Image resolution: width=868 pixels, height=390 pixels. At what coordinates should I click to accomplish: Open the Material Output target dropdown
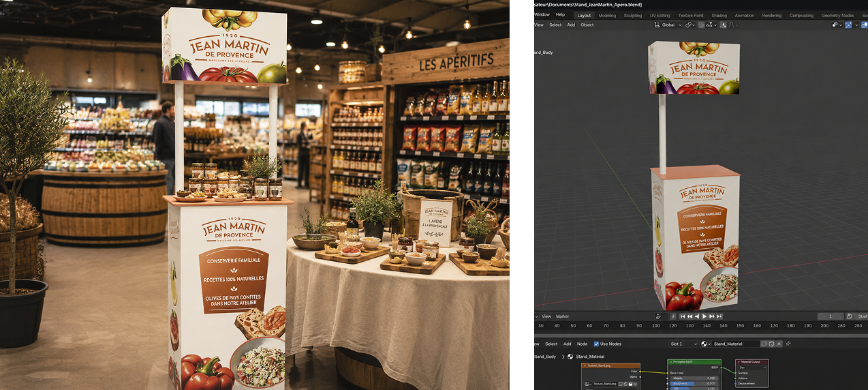click(753, 367)
